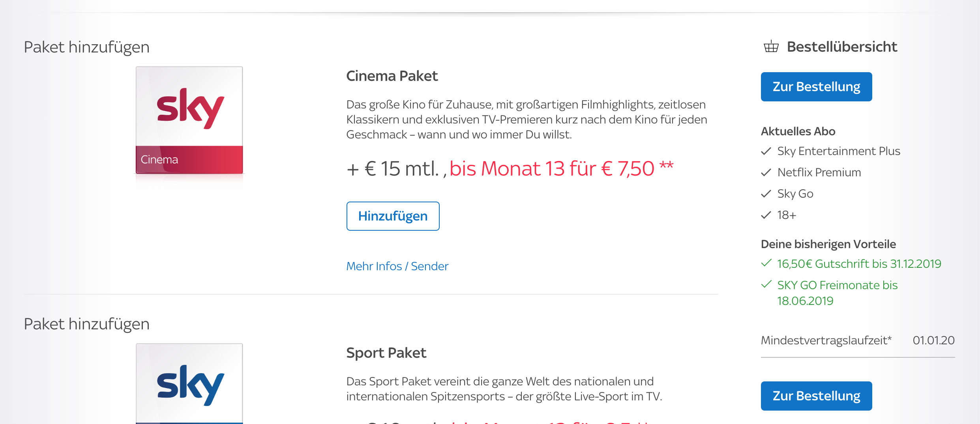Click checkmark next to Netflix Premium
980x424 pixels.
766,172
